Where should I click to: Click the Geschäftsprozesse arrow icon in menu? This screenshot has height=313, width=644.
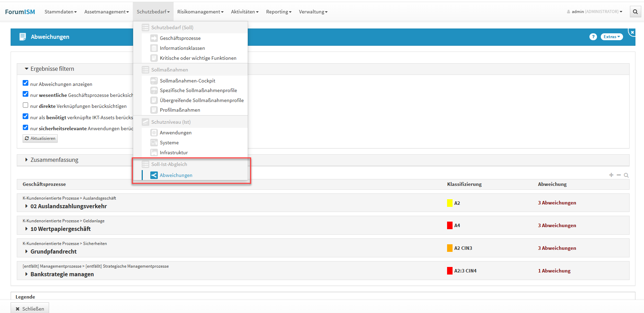tap(154, 38)
